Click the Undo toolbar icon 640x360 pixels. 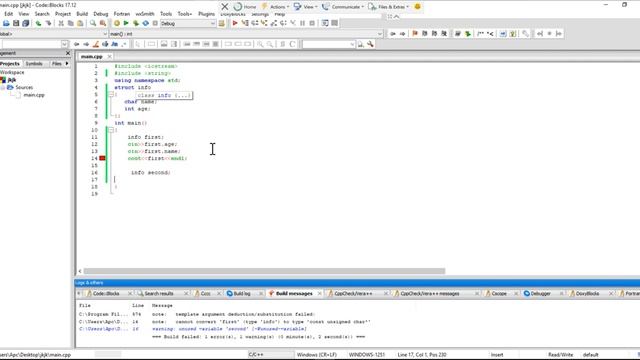(38, 23)
